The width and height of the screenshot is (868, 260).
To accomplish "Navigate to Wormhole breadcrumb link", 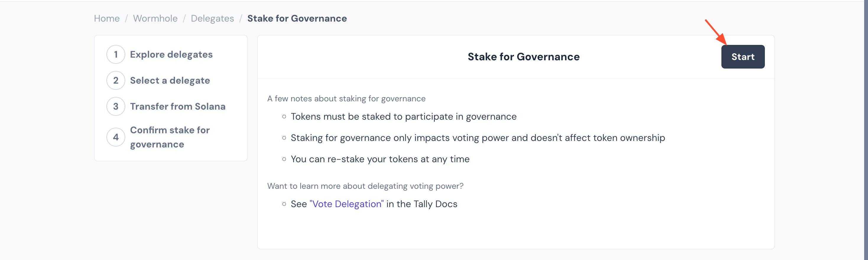I will point(155,19).
